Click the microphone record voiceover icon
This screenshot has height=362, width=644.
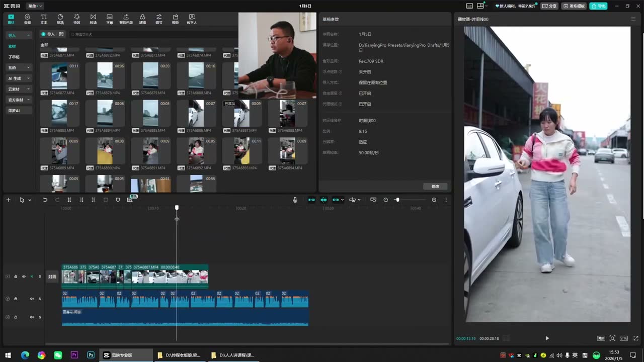point(295,200)
